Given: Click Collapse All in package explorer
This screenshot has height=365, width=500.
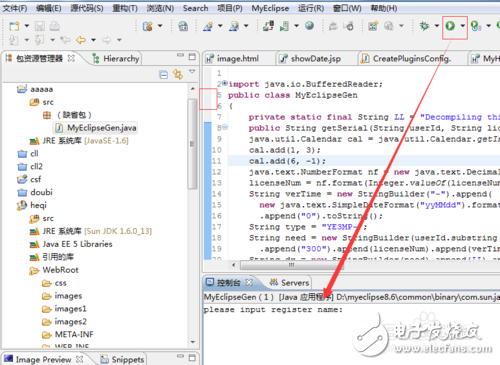Looking at the screenshot, I should click(x=163, y=74).
